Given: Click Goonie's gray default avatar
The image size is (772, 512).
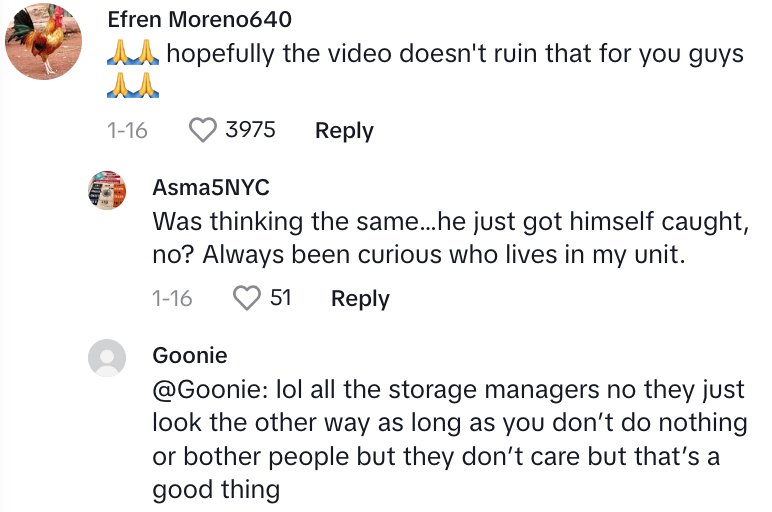Looking at the screenshot, I should [x=108, y=357].
